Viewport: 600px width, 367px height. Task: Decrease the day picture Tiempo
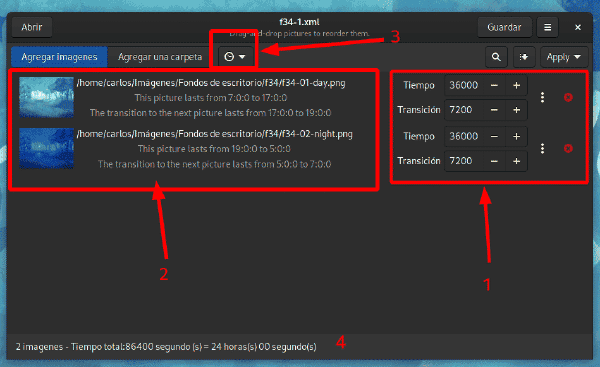494,85
